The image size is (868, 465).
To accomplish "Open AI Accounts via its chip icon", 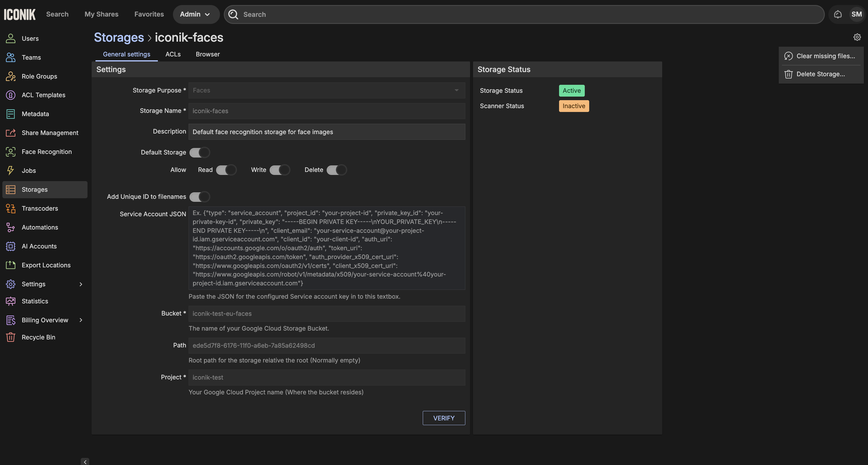I will point(10,246).
